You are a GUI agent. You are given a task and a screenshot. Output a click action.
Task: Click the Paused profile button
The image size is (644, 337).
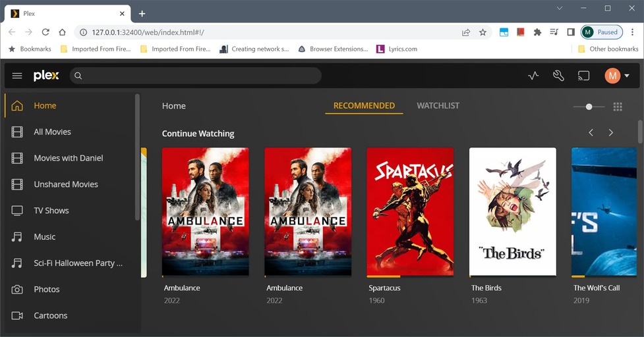(x=602, y=32)
